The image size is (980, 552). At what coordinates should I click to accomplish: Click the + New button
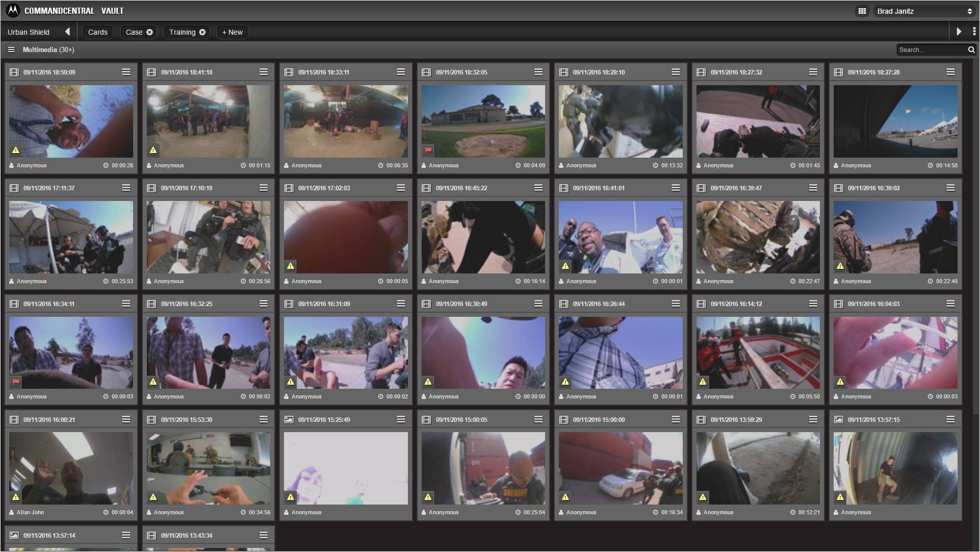pos(232,32)
